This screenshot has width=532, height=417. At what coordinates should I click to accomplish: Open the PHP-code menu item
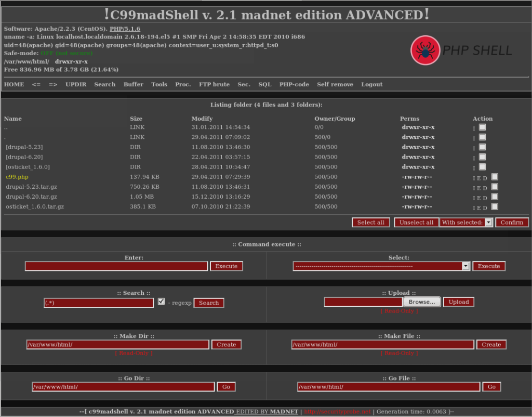click(294, 84)
